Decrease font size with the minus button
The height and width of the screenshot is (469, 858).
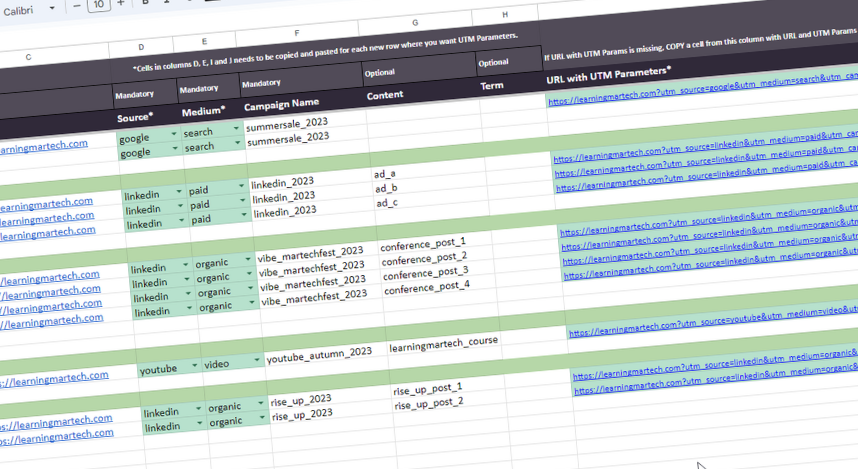coord(77,5)
